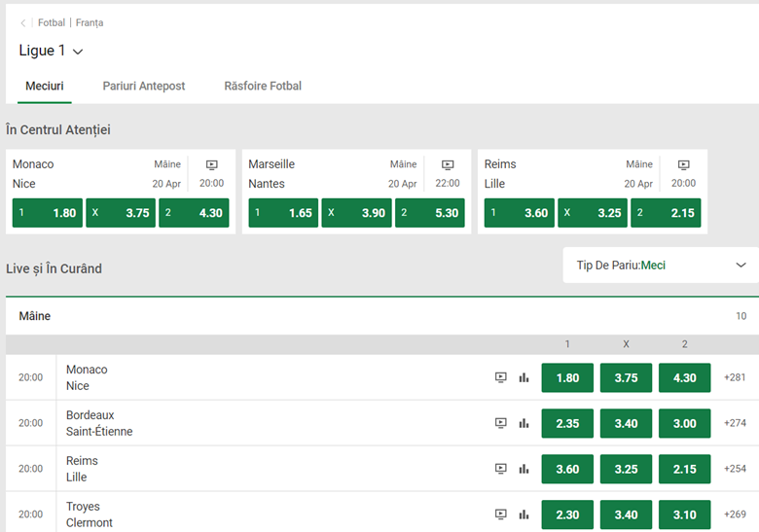Viewport: 759px width, 532px height.
Task: Pick Nice win 4.30 in featured card
Action: click(194, 213)
